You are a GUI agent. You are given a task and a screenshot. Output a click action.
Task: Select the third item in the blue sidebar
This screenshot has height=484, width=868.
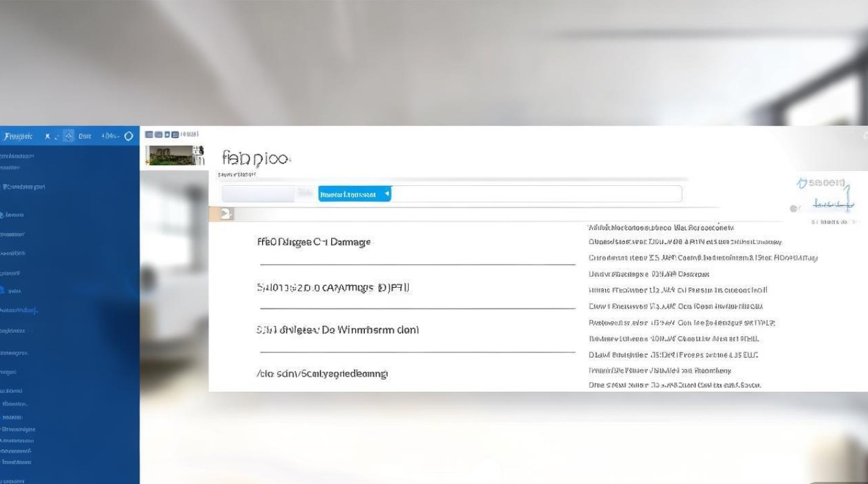tap(23, 187)
